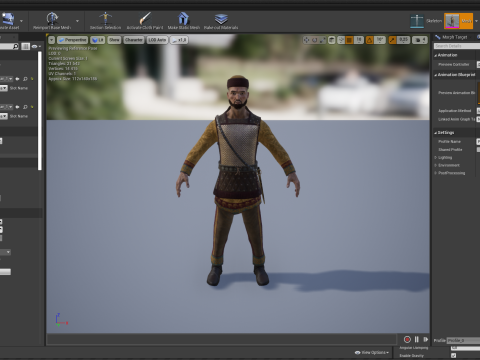Select the rotate gizmo tool
The image size is (480, 360).
coord(314,40)
